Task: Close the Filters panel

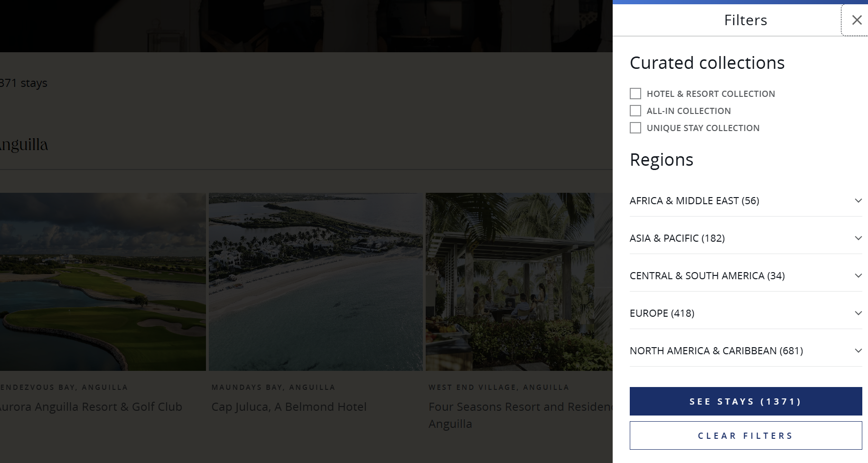Action: [x=856, y=20]
